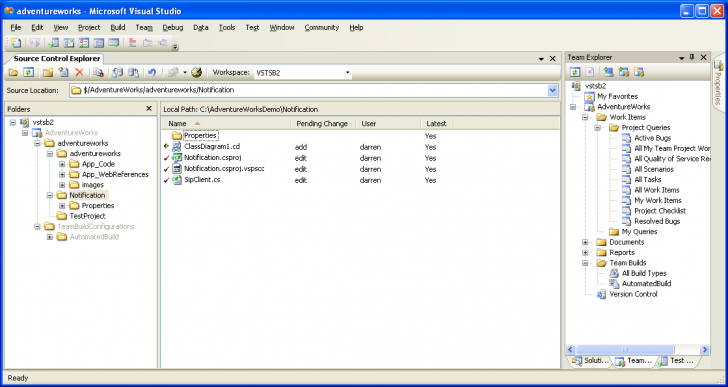This screenshot has width=728, height=387.
Task: Expand the App_WebReferences folder node
Action: (x=62, y=174)
